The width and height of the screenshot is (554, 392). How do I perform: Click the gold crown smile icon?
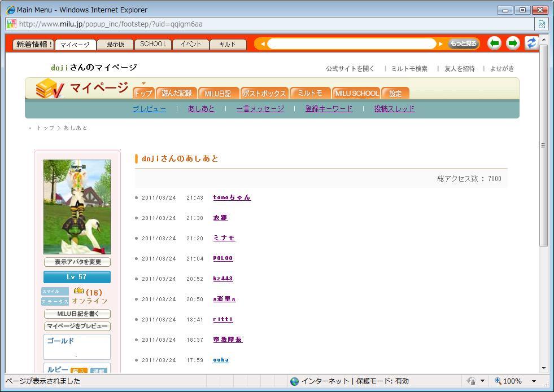(x=78, y=291)
